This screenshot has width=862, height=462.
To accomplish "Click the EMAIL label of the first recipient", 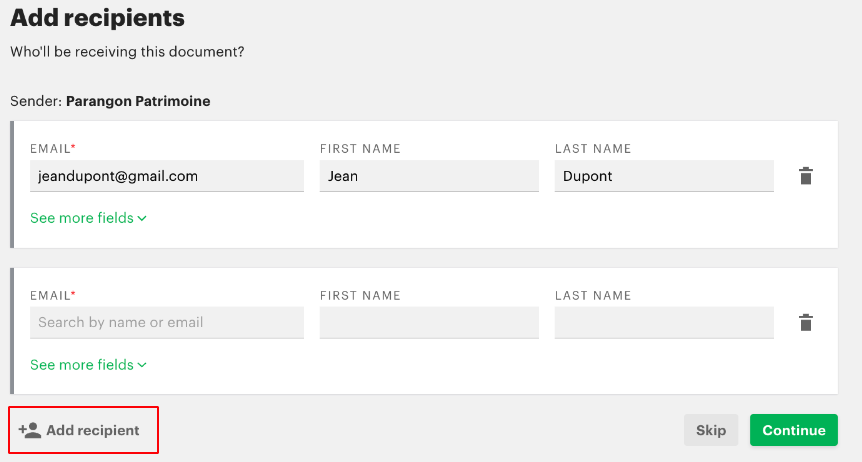I will (x=50, y=149).
